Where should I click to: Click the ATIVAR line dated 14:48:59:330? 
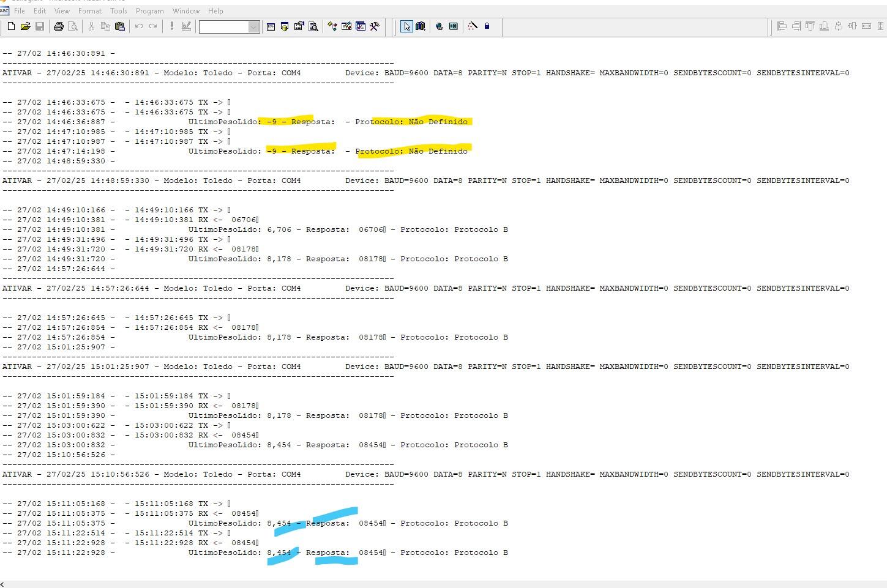(426, 180)
